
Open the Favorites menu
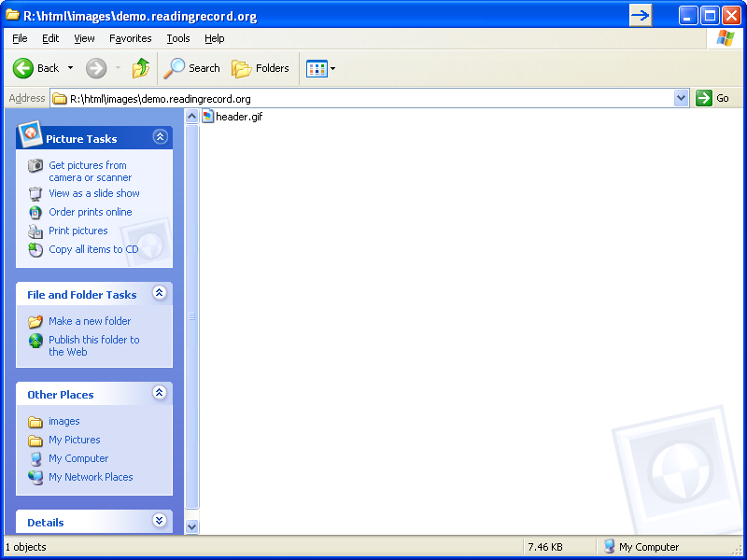130,38
